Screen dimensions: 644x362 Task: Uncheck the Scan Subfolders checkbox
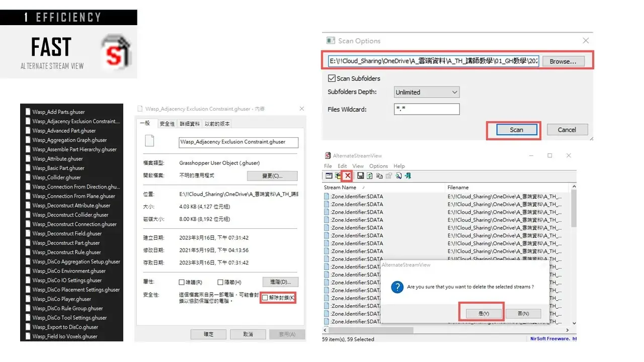point(332,78)
